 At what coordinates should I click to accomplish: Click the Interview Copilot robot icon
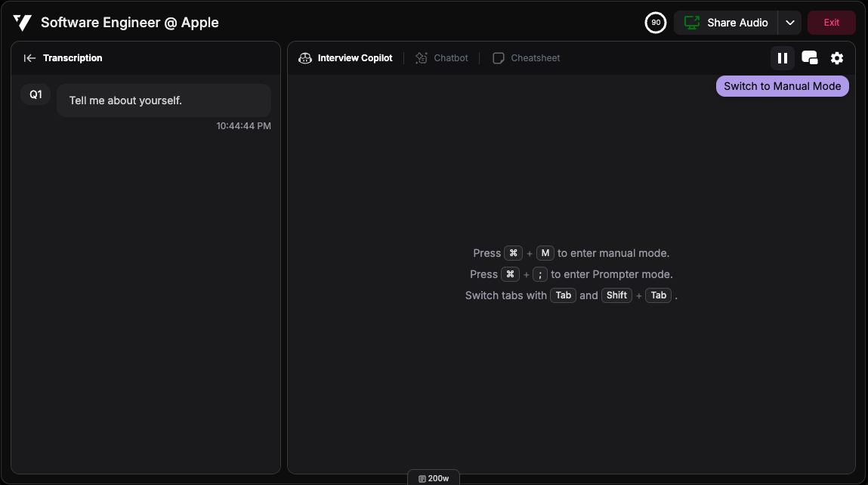point(305,58)
